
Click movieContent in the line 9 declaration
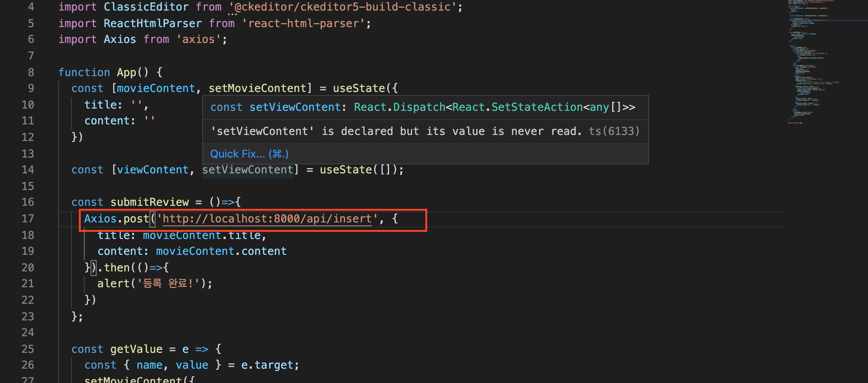(x=156, y=88)
